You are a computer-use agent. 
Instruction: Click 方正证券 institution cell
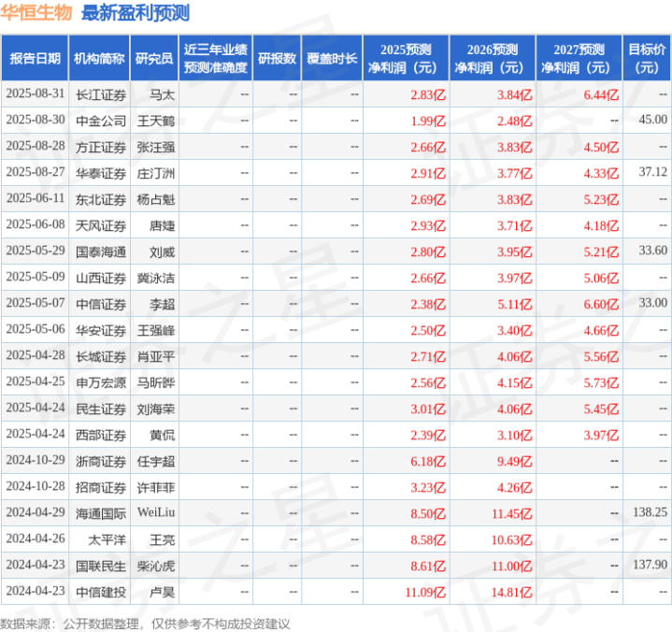(x=101, y=147)
